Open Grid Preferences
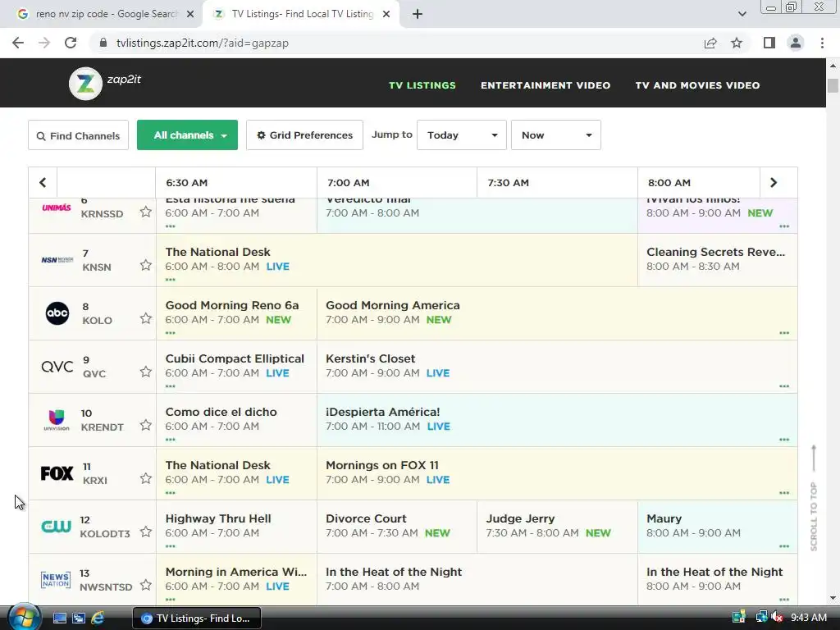Screen dimensions: 840x630 tap(304, 135)
